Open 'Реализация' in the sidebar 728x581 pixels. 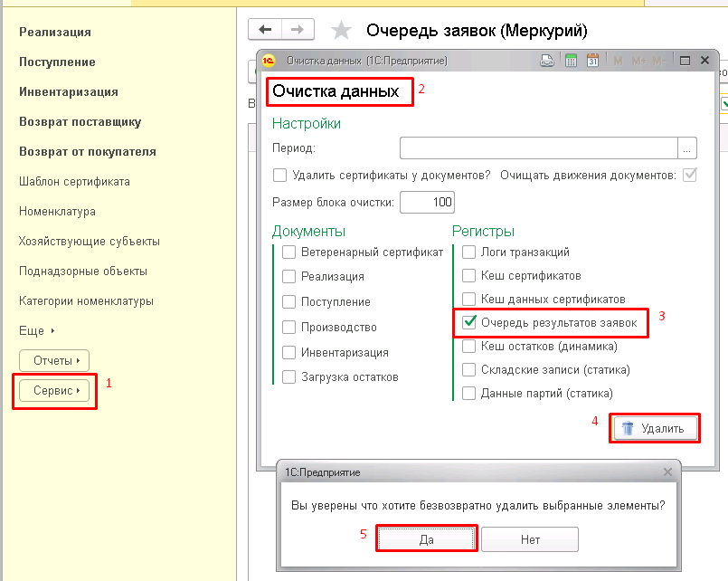pyautogui.click(x=55, y=32)
